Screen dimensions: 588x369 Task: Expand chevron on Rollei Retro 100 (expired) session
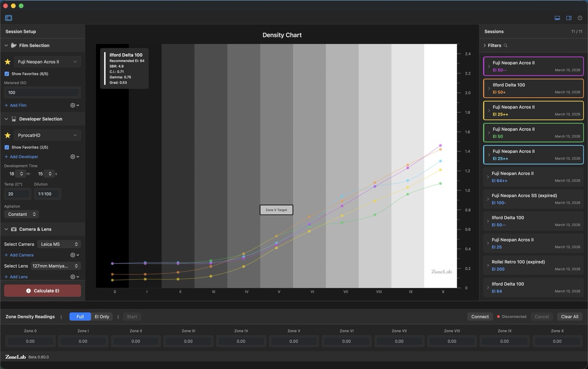click(488, 265)
